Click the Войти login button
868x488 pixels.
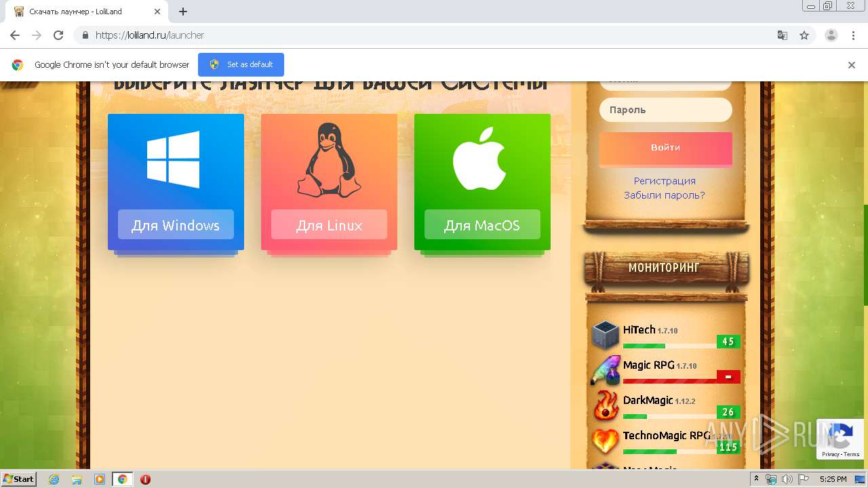point(665,148)
